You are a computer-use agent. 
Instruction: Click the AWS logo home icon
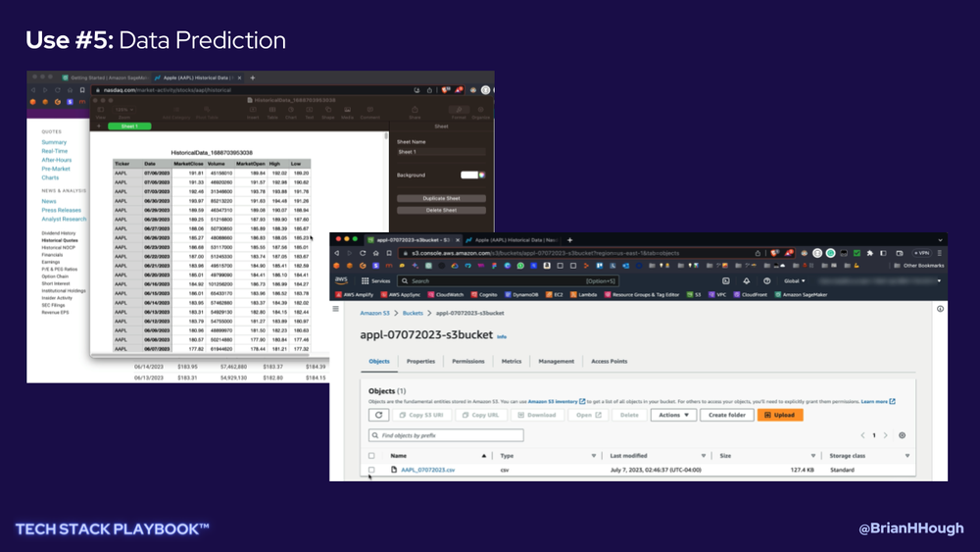pyautogui.click(x=341, y=280)
